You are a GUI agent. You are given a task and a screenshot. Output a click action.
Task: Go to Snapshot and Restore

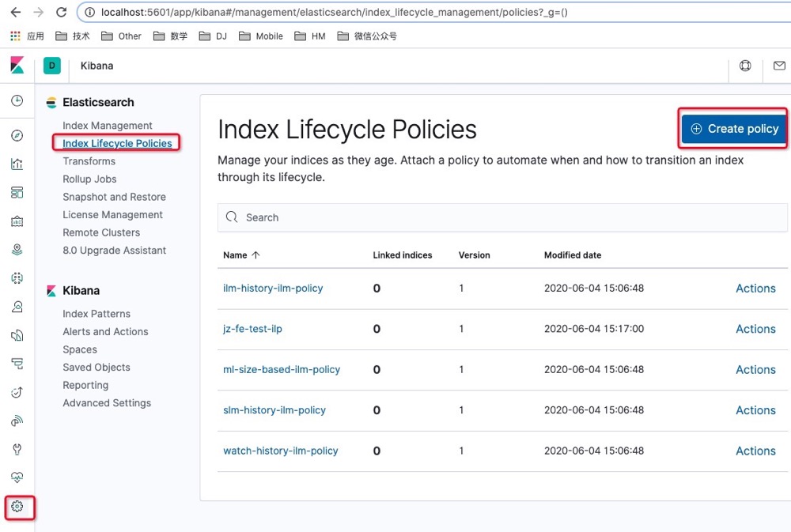(x=114, y=197)
